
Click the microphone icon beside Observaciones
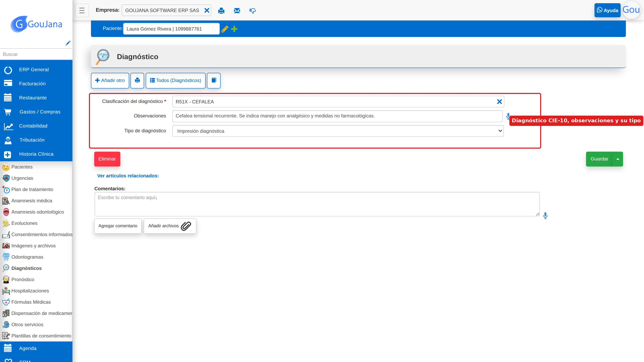pos(508,116)
